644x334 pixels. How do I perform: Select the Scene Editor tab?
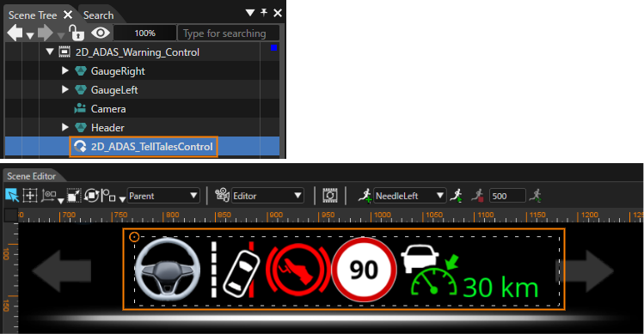[31, 176]
